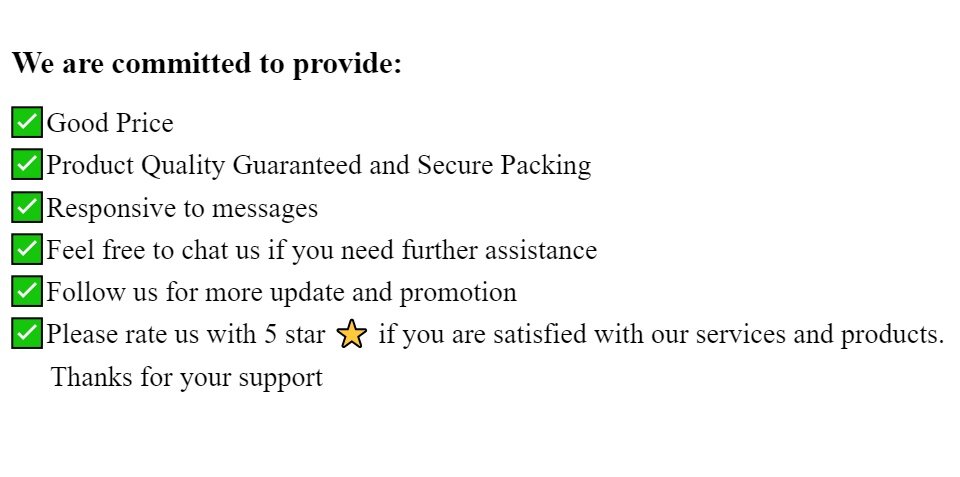Click the Good Price text
Image resolution: width=960 pixels, height=477 pixels.
pos(110,123)
